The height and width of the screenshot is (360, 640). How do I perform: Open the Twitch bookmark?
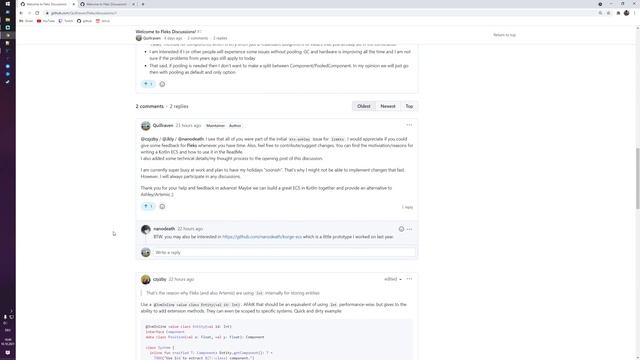pos(66,21)
